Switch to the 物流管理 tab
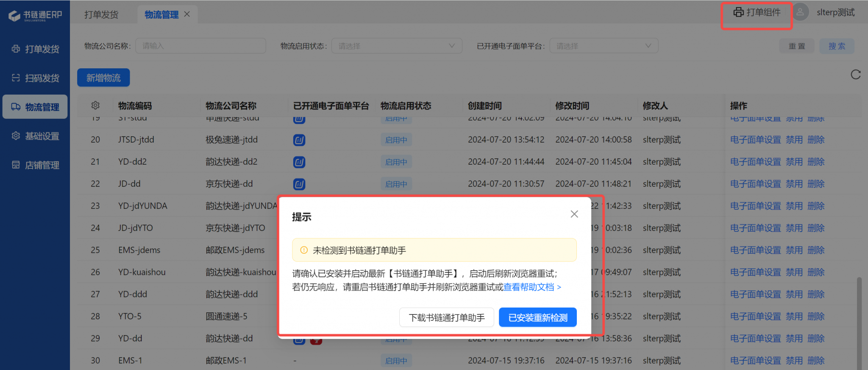The image size is (868, 370). (x=161, y=14)
